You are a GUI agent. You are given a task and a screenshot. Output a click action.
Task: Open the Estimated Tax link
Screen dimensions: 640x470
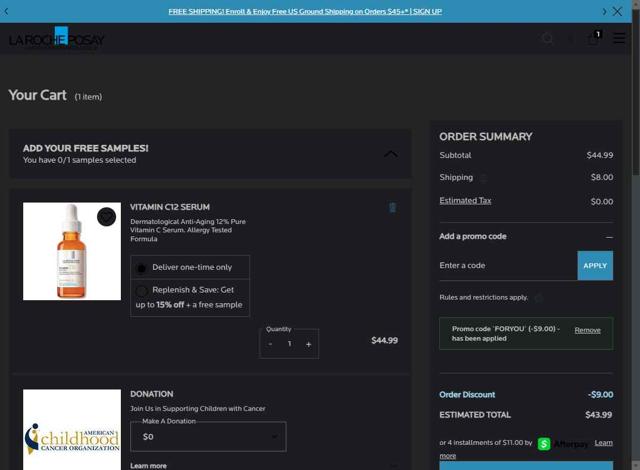[x=465, y=200]
